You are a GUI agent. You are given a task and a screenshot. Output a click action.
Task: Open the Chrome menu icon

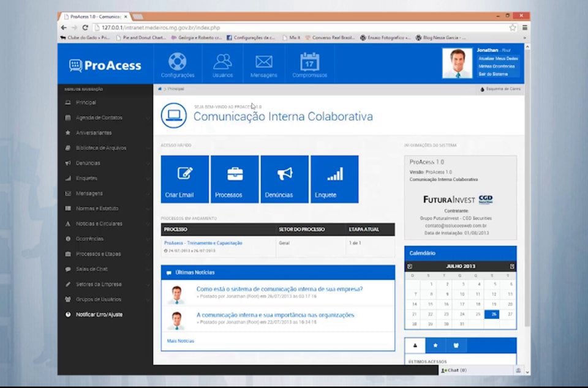click(525, 28)
